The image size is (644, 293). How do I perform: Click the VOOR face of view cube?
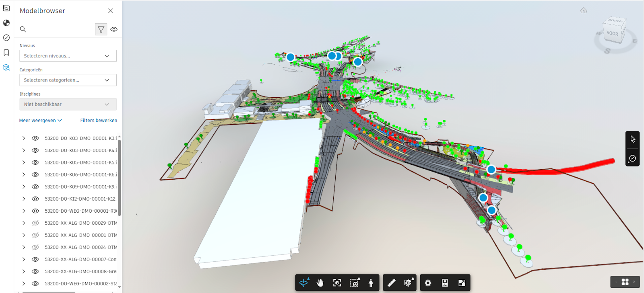[612, 34]
